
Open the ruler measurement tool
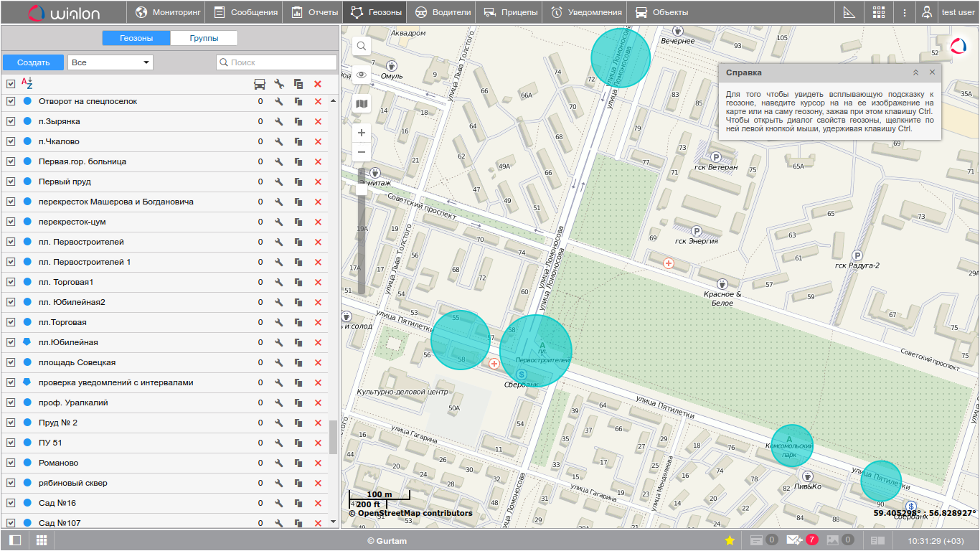[x=849, y=12]
